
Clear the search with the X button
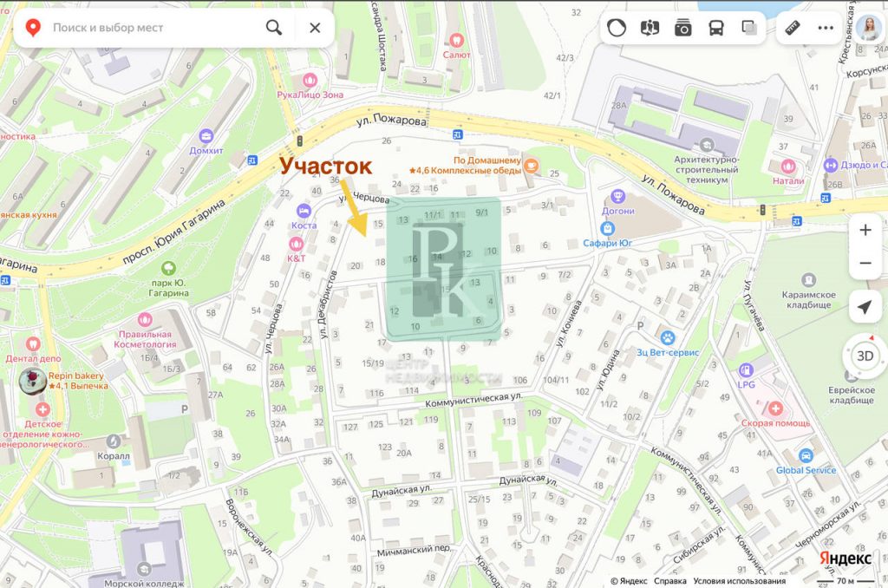tap(315, 27)
